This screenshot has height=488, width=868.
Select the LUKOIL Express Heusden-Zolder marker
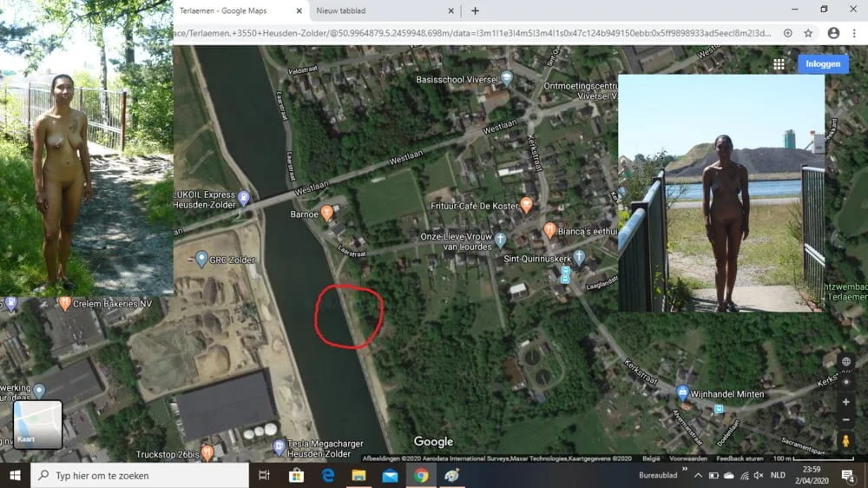(x=244, y=198)
